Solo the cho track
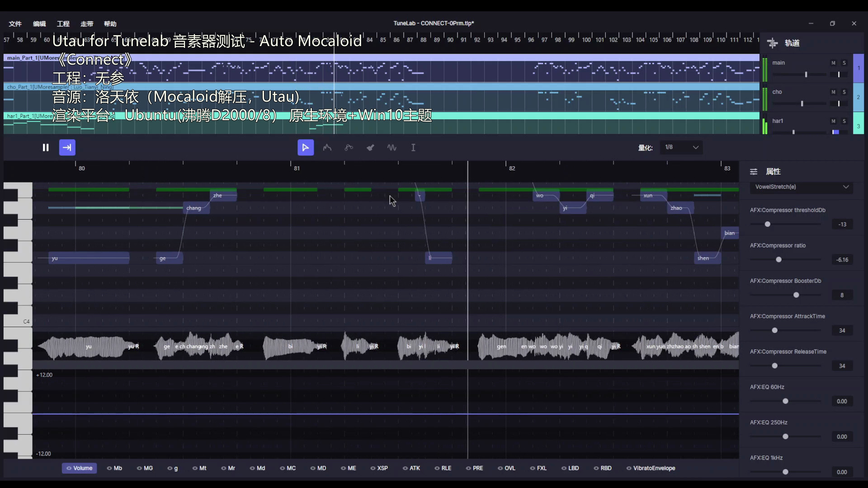The height and width of the screenshot is (488, 868). [844, 92]
